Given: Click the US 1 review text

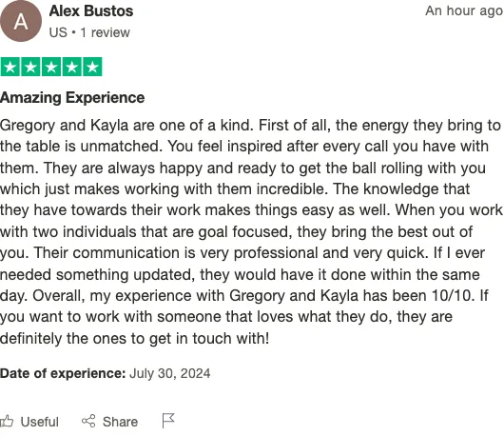Looking at the screenshot, I should (x=89, y=32).
